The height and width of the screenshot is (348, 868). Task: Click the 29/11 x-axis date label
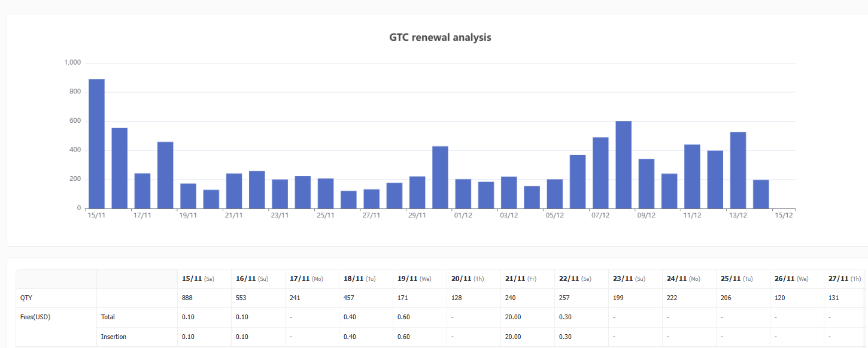pos(417,216)
